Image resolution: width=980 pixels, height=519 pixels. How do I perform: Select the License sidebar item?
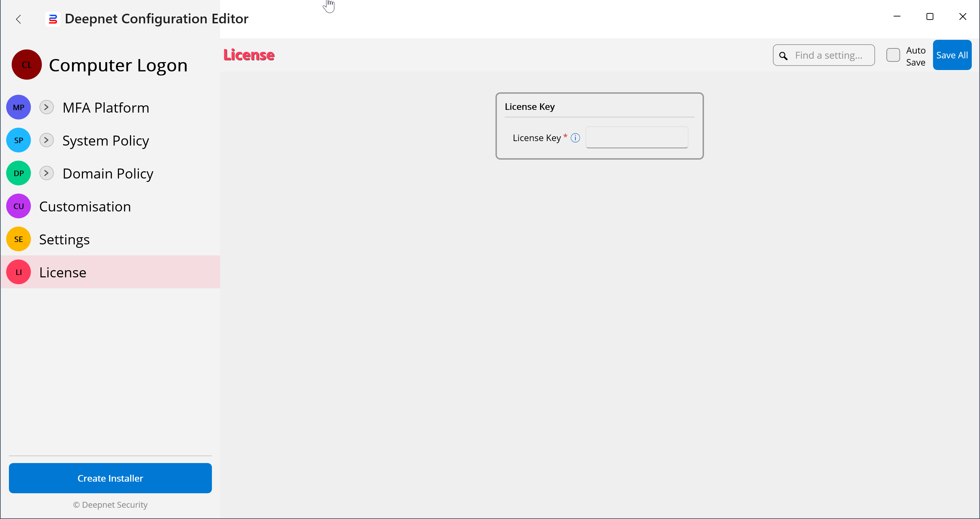63,273
